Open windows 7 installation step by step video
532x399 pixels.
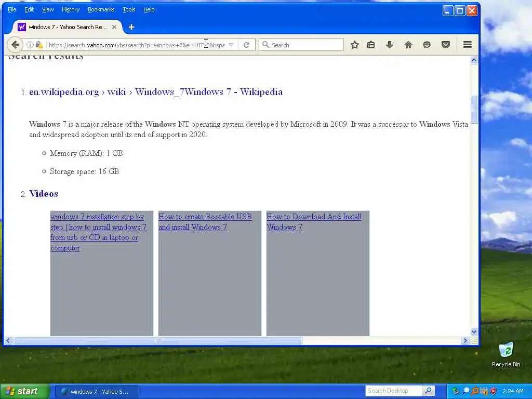[x=98, y=232]
